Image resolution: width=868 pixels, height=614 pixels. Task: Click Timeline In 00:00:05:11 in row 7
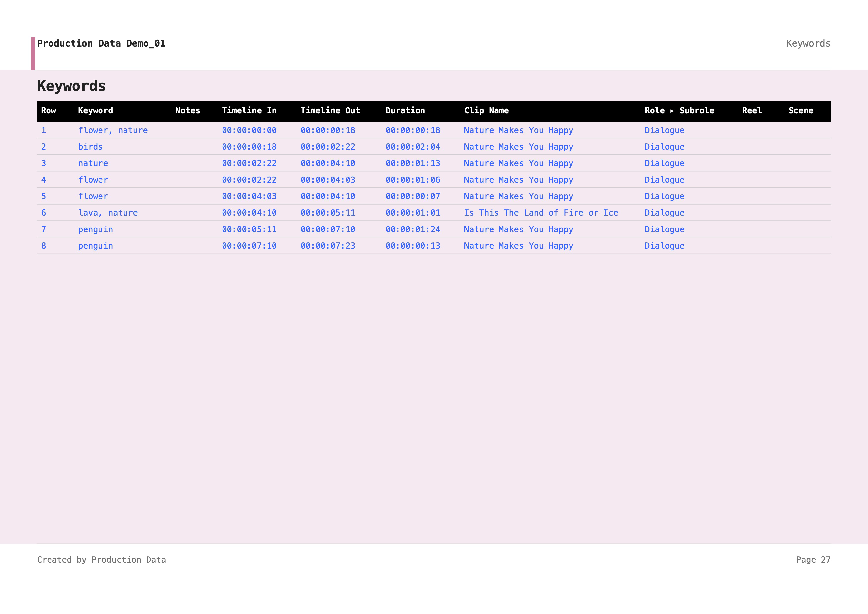point(249,230)
